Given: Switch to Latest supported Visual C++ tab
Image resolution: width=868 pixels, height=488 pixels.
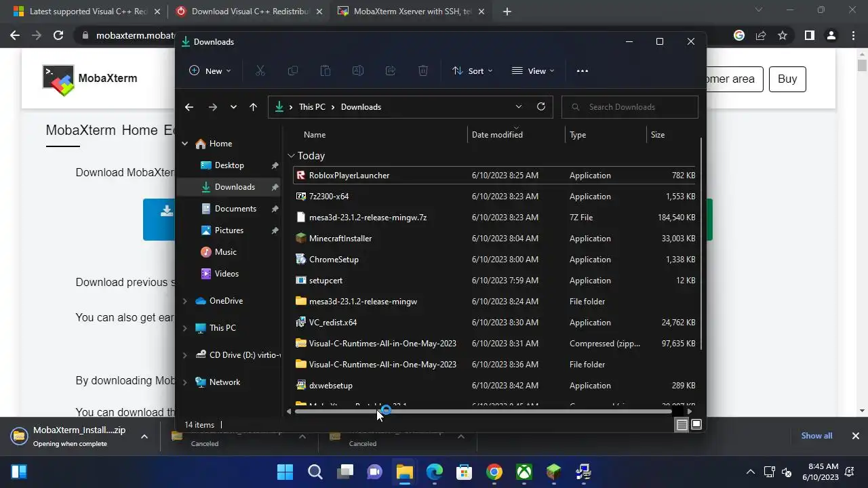Looking at the screenshot, I should pos(87,12).
